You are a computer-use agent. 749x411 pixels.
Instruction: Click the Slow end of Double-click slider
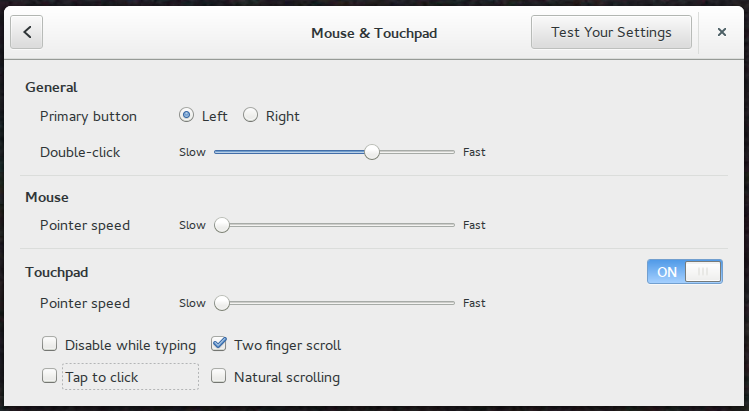[216, 152]
